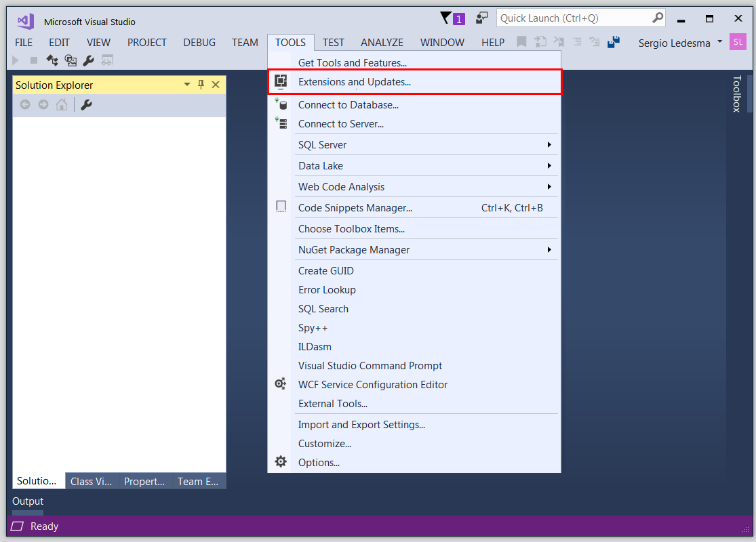The height and width of the screenshot is (542, 756).
Task: Click the Options gear icon
Action: (281, 461)
